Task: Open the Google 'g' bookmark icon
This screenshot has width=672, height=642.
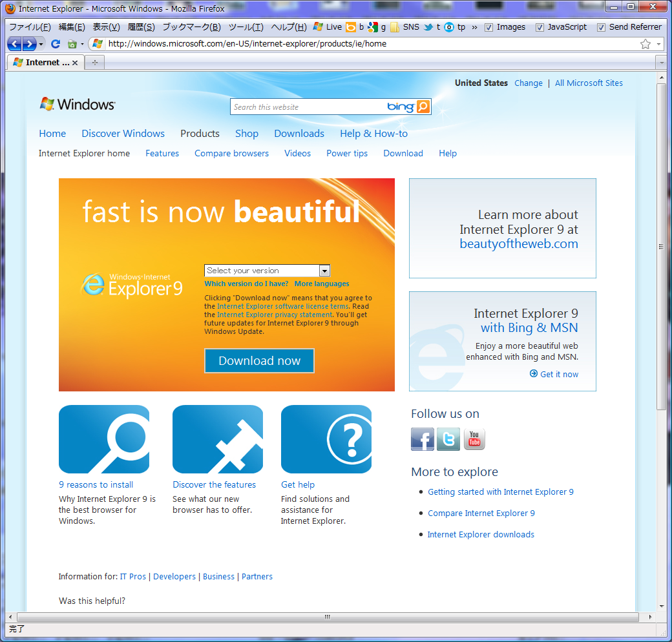Action: (x=377, y=27)
